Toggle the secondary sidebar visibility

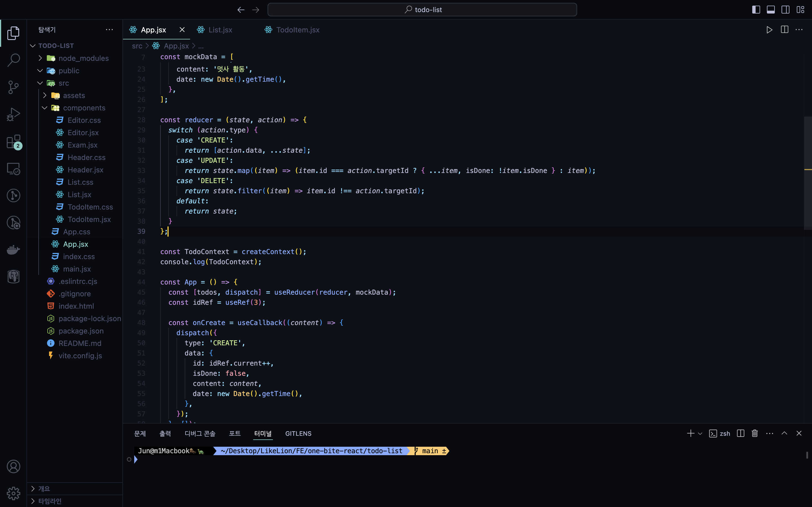coord(785,10)
